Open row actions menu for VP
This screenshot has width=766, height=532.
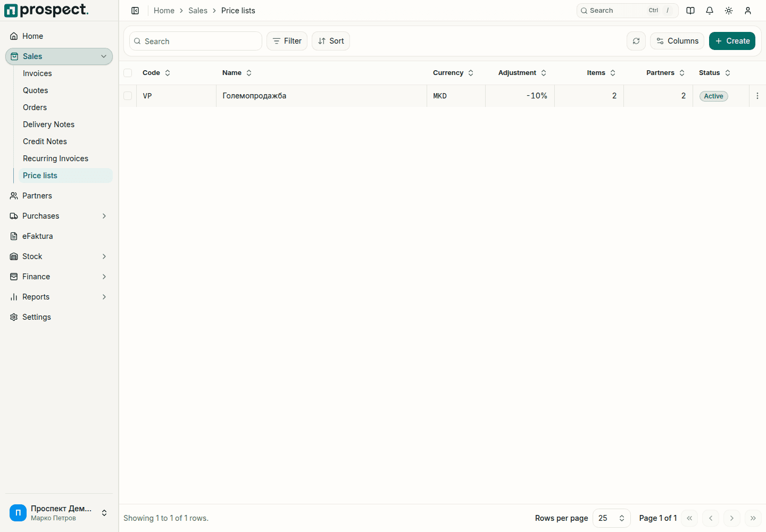coord(757,96)
